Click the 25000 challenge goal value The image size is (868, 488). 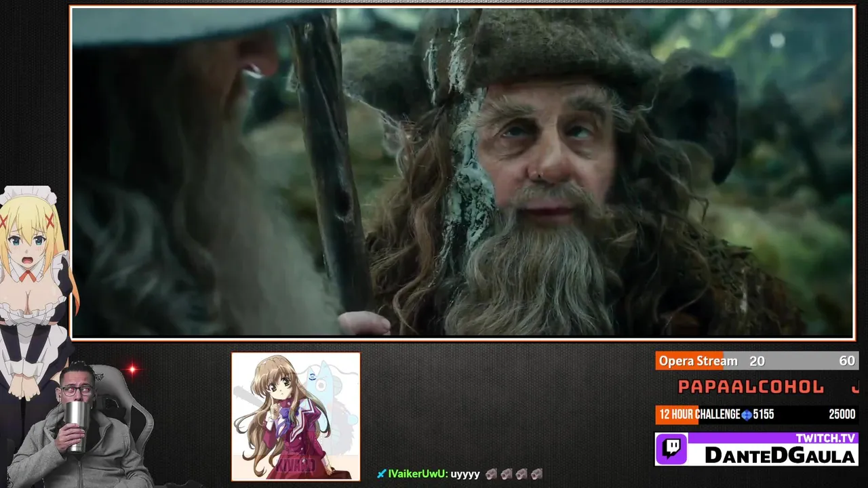842,415
